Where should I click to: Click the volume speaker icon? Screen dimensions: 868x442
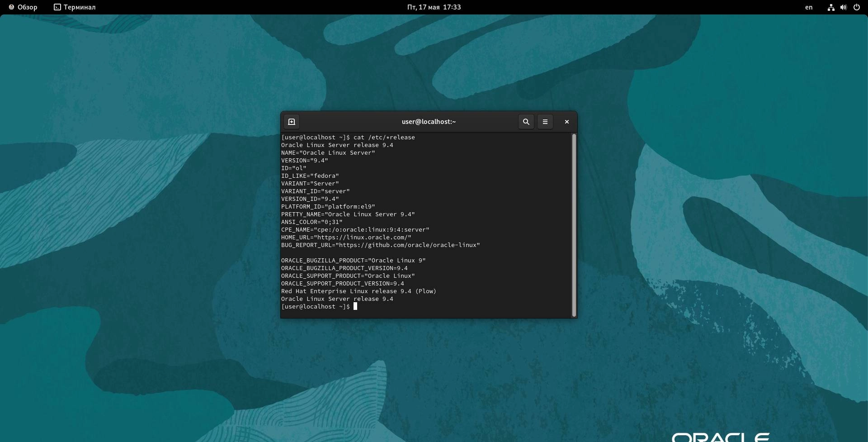pos(844,7)
